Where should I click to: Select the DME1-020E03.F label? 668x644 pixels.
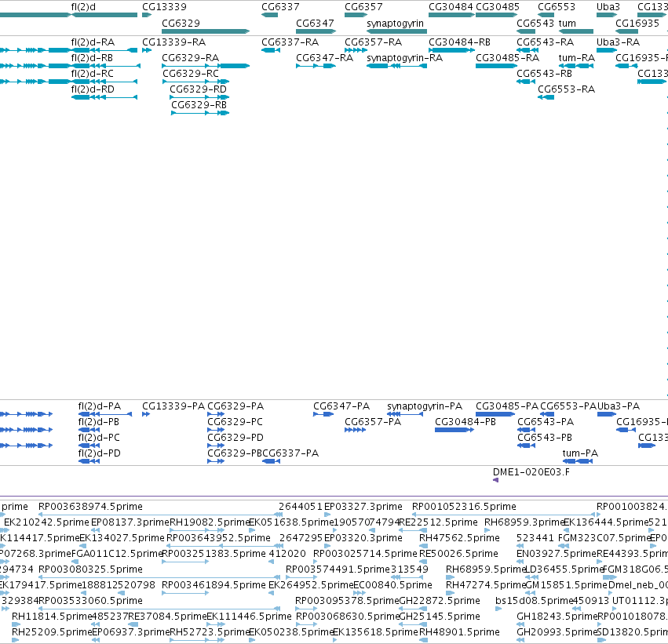click(531, 472)
